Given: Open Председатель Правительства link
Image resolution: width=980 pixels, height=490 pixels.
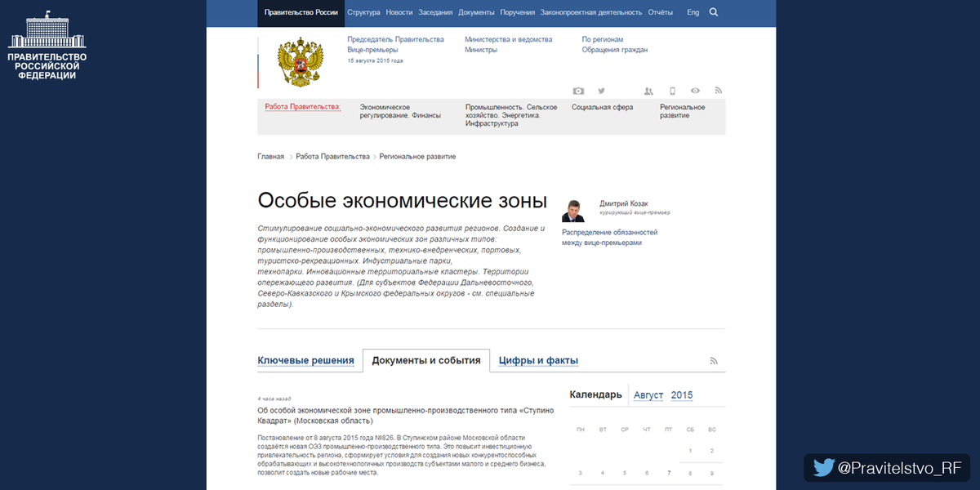Looking at the screenshot, I should pos(395,39).
